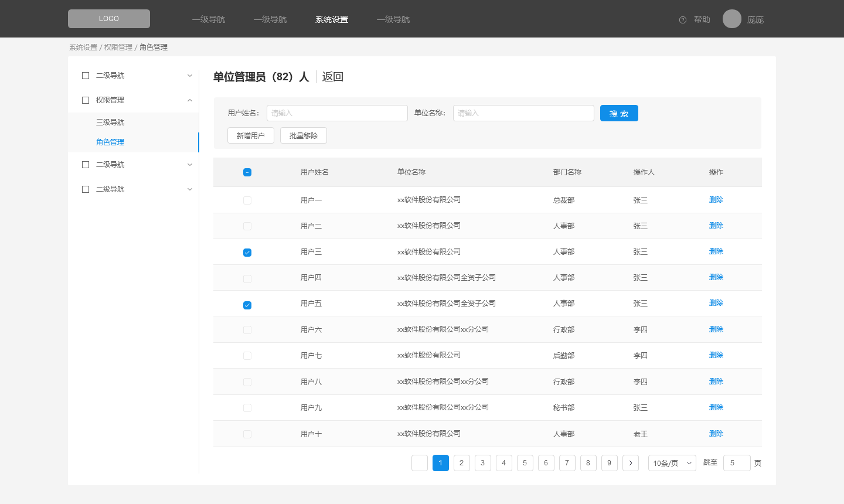Open 角色管理 in the sidebar menu

point(110,142)
